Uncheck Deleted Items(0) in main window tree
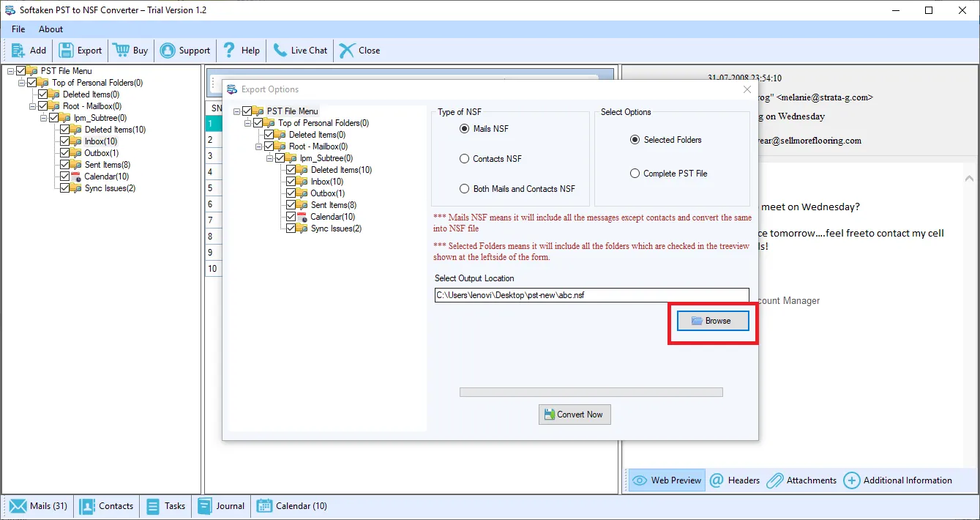This screenshot has width=980, height=520. tap(42, 94)
